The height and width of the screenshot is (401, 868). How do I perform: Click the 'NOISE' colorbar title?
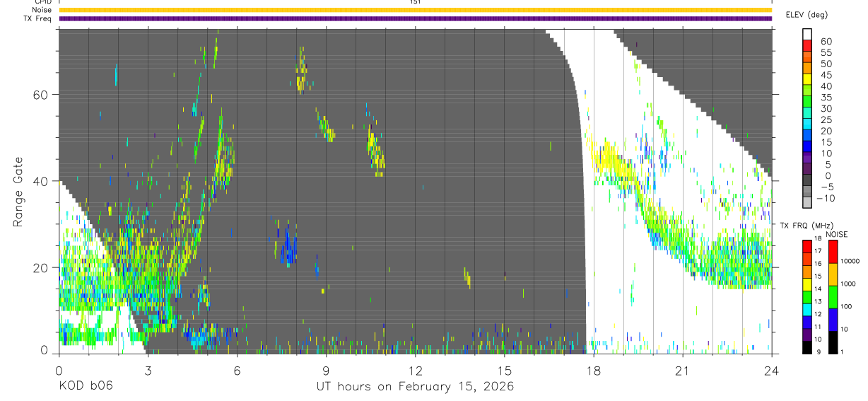(x=836, y=234)
